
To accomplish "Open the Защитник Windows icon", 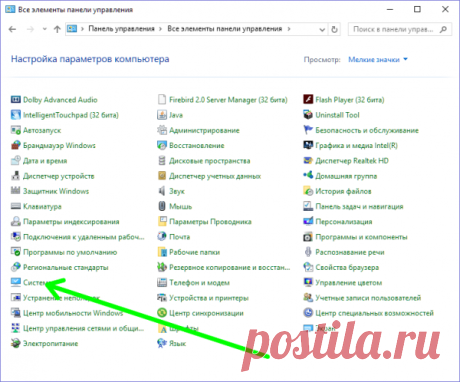I will pos(16,191).
